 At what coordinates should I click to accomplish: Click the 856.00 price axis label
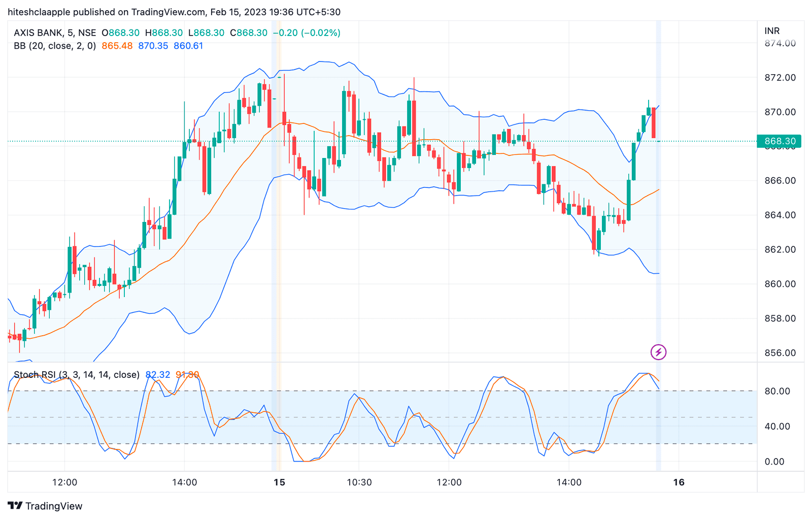pos(780,353)
